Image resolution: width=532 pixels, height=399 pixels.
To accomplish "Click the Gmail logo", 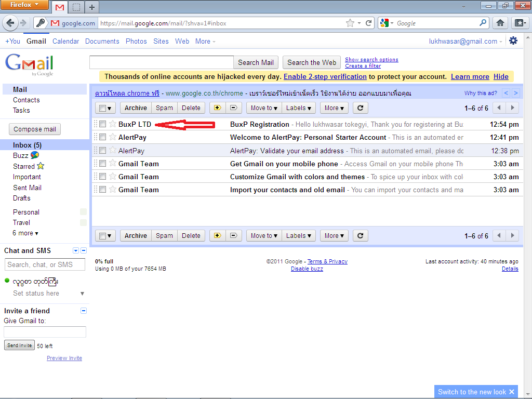I will pyautogui.click(x=29, y=64).
